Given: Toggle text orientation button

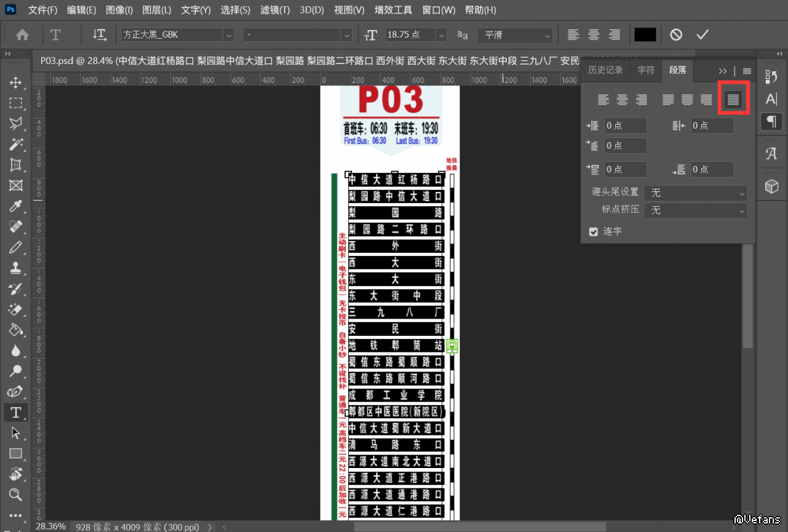Looking at the screenshot, I should [x=100, y=35].
